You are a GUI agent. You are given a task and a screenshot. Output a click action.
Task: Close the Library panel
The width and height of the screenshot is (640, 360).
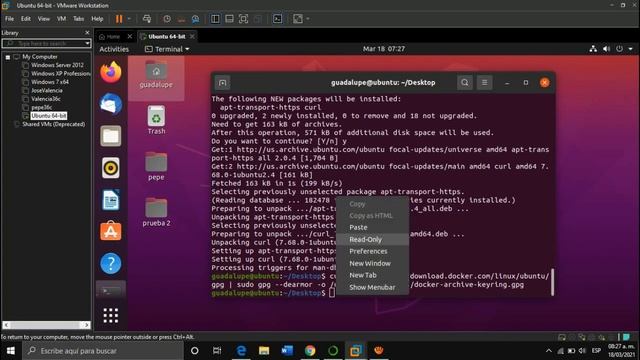coord(87,33)
